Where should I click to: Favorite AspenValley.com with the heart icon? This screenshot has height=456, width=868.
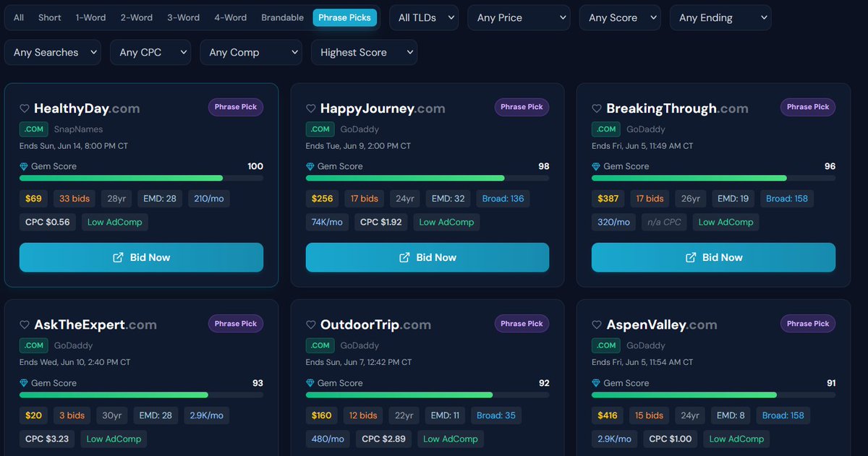click(597, 325)
